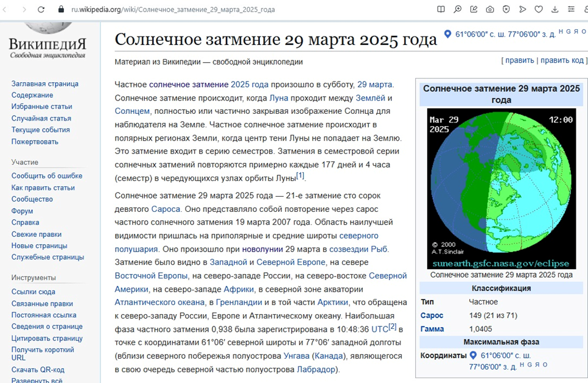Open downloads with the download icon
The height and width of the screenshot is (383, 588).
[x=555, y=9]
